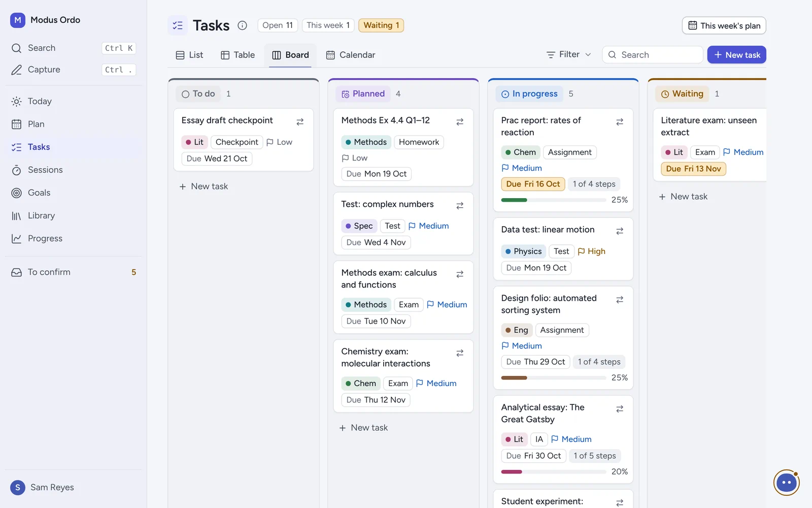This screenshot has width=812, height=508.
Task: Click move icon on Essay draft checkpoint card
Action: pos(300,122)
